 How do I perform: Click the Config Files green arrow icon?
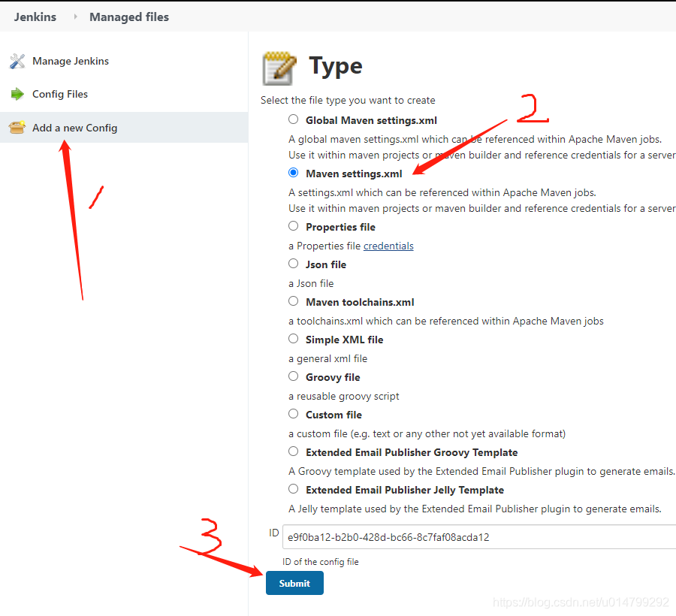17,94
